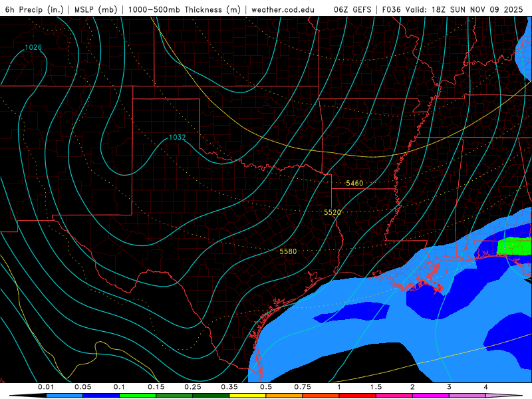Image resolution: width=532 pixels, height=399 pixels.
Task: Pick the yellow 0.35 legend swatch
Action: point(247,396)
